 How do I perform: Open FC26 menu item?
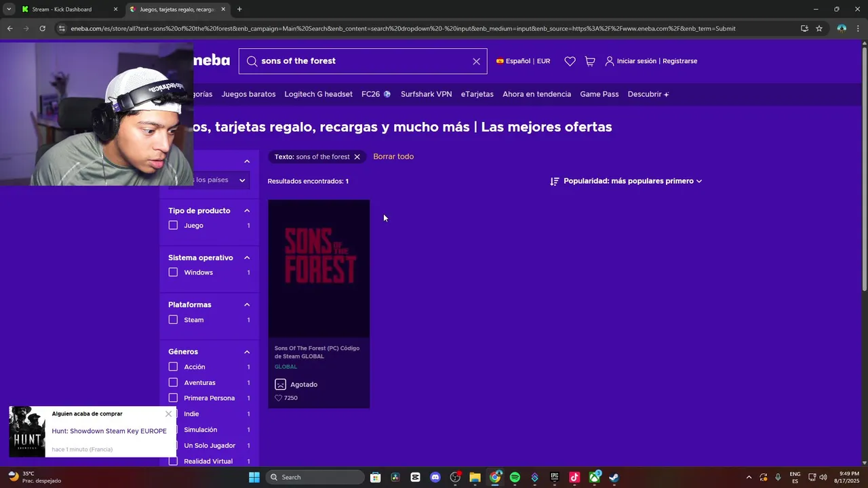[x=376, y=94]
